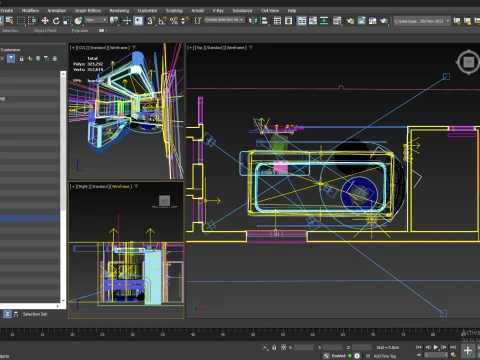Open the Scripting menu
480x360 pixels.
[174, 11]
